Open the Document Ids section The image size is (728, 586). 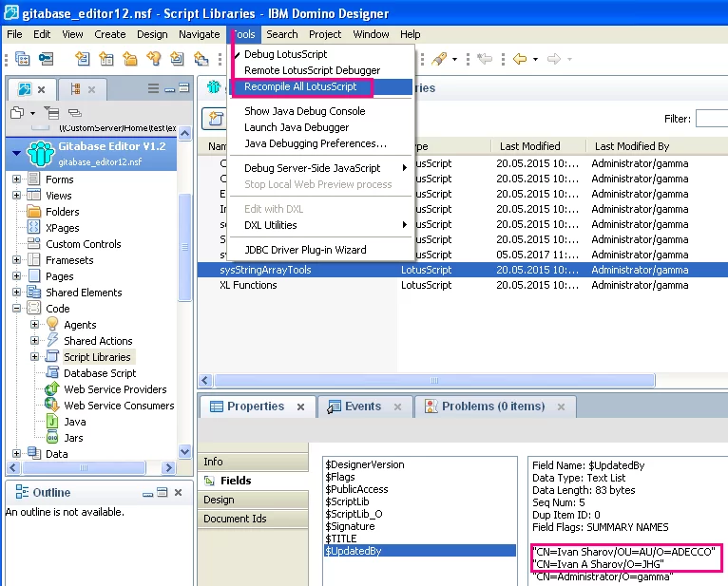[235, 519]
